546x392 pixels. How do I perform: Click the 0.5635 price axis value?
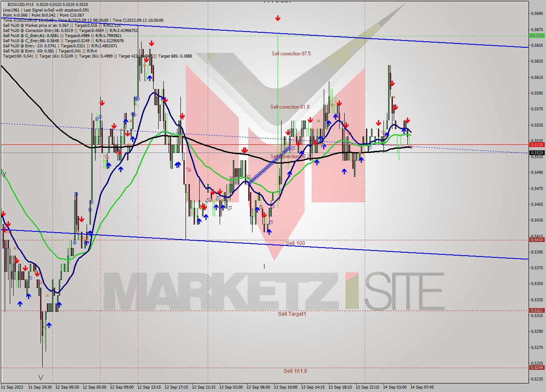[537, 61]
